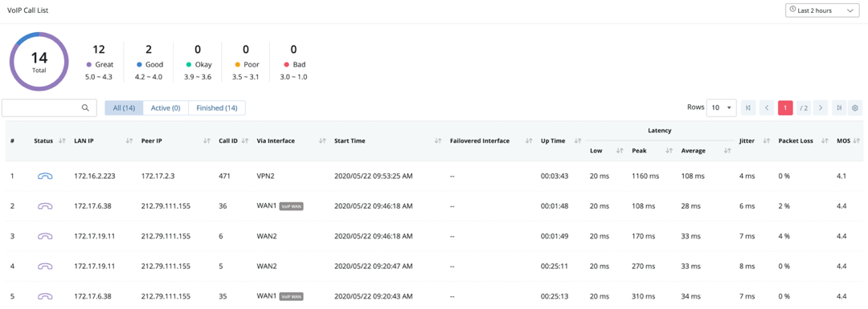Image resolution: width=868 pixels, height=309 pixels.
Task: Click the call search input field
Action: (49, 108)
